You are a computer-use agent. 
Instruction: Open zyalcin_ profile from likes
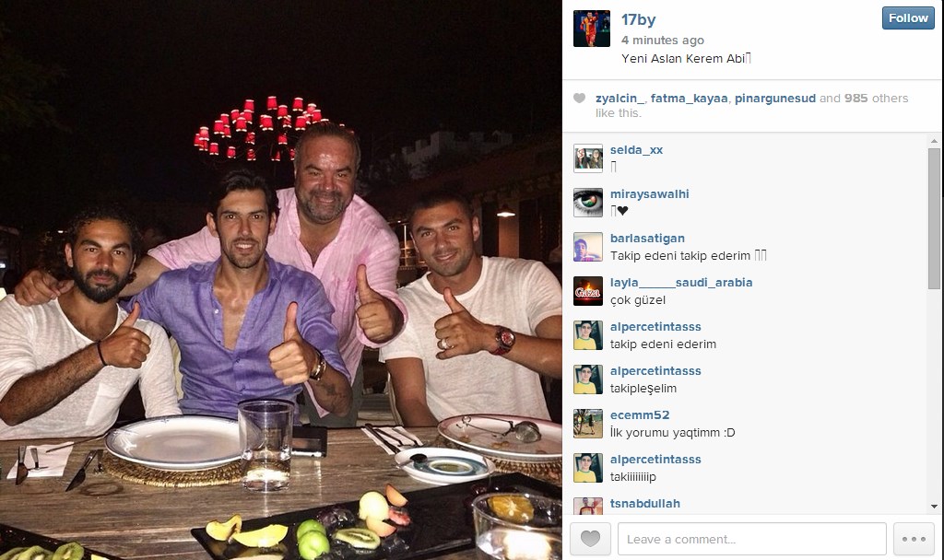pyautogui.click(x=619, y=98)
